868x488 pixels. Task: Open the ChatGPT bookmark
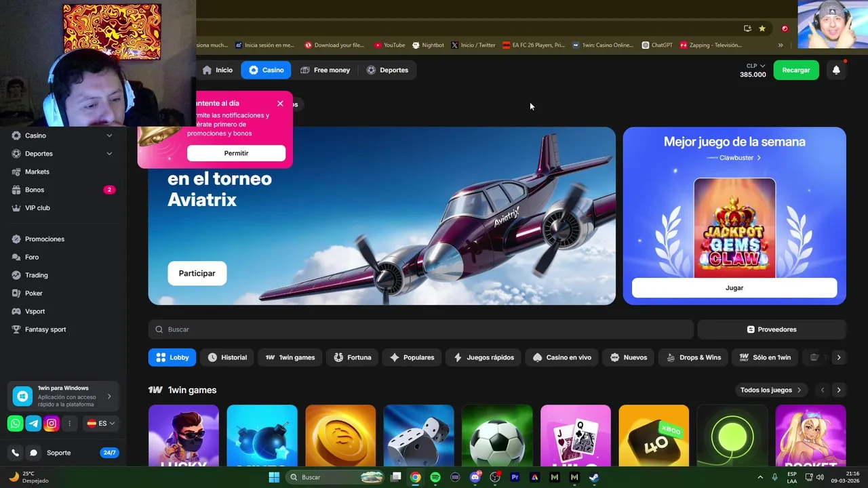[x=657, y=45]
